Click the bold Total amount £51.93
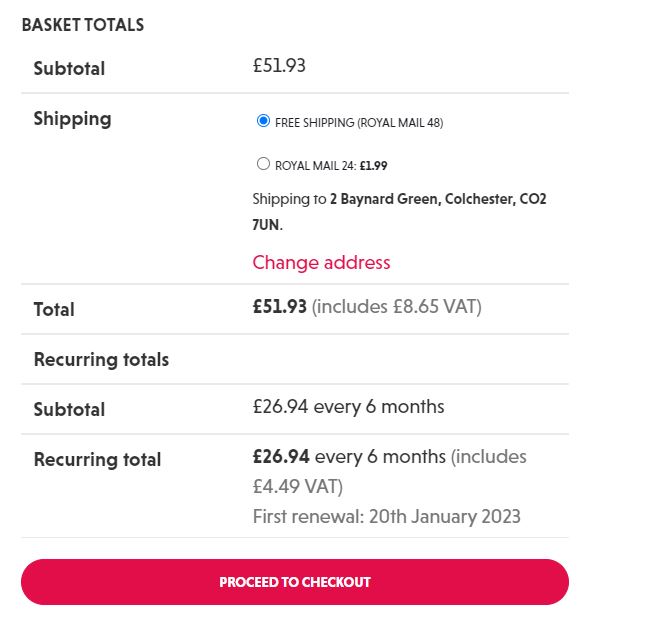The height and width of the screenshot is (643, 658). pyautogui.click(x=279, y=307)
